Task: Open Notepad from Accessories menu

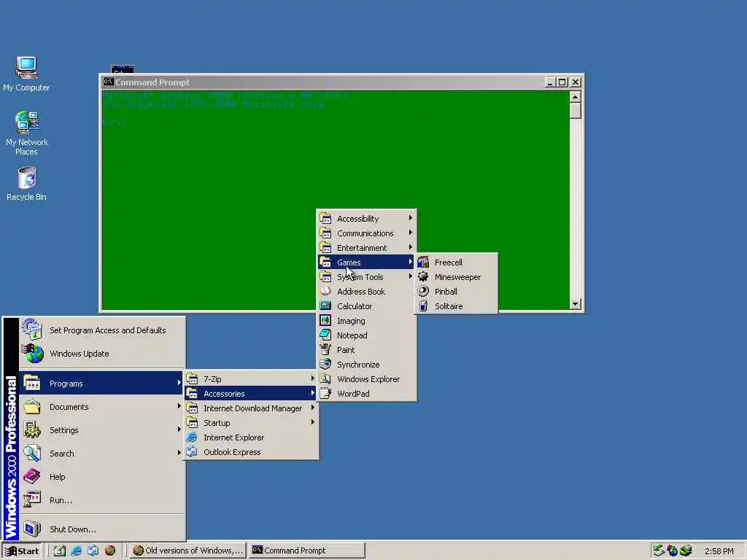Action: coord(366,335)
